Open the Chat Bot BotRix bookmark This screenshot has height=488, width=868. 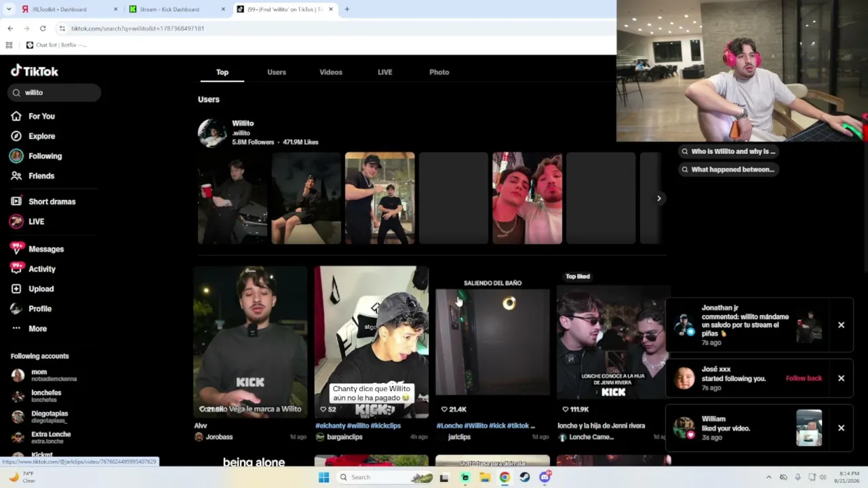(56, 45)
